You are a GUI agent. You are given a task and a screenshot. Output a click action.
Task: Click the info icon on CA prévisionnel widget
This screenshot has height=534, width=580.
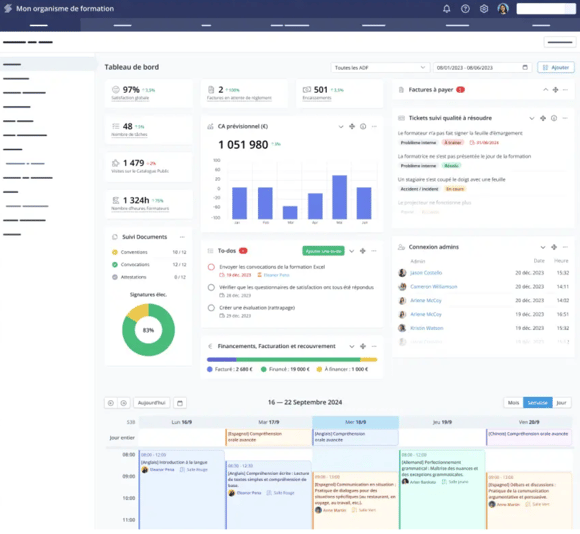pyautogui.click(x=363, y=126)
